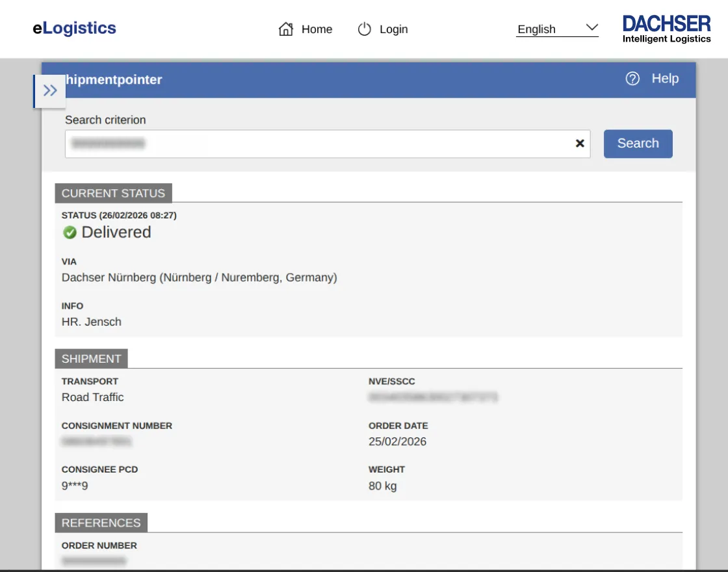Click the DACHSER Intelligent Logistics logo

[x=666, y=27]
